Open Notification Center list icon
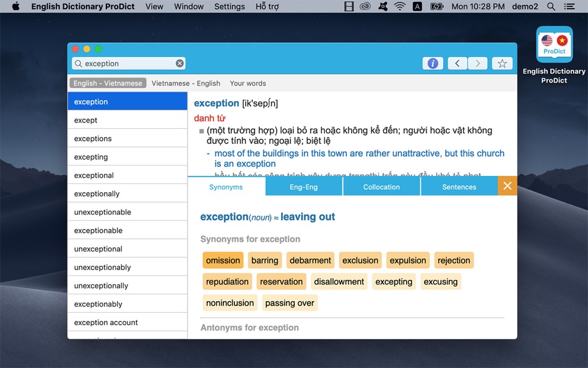The width and height of the screenshot is (588, 368). [x=569, y=6]
